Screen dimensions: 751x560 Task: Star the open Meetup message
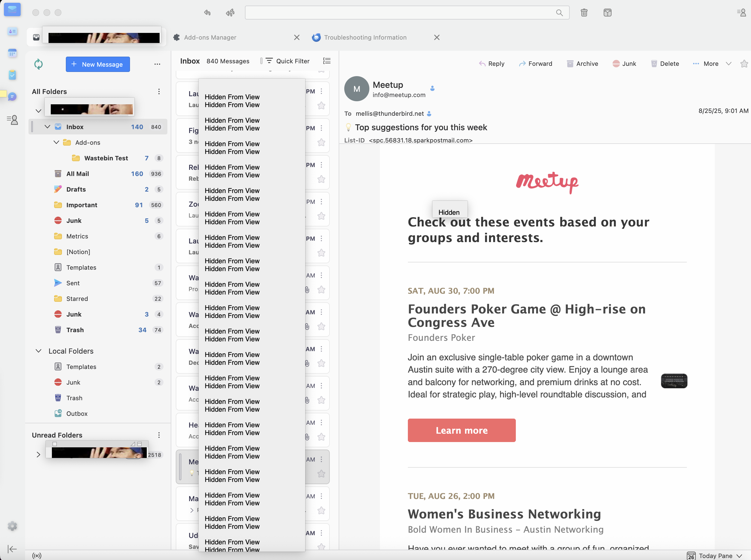(744, 64)
